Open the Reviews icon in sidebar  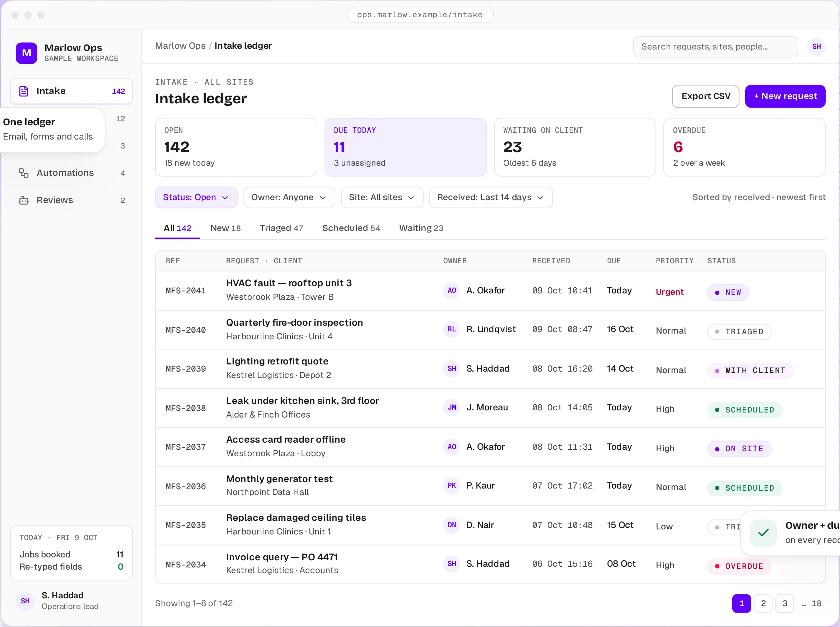click(24, 201)
